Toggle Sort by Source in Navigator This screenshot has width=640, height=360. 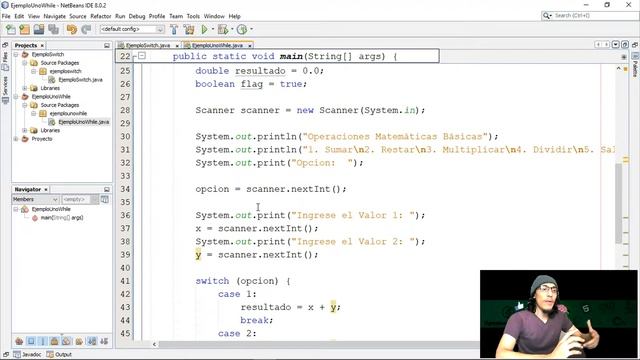[104, 341]
